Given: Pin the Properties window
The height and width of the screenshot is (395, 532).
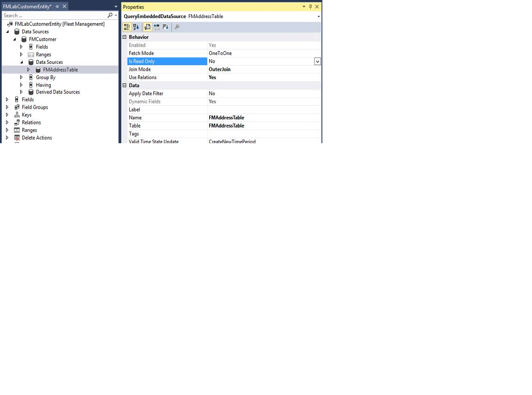Looking at the screenshot, I should point(310,6).
